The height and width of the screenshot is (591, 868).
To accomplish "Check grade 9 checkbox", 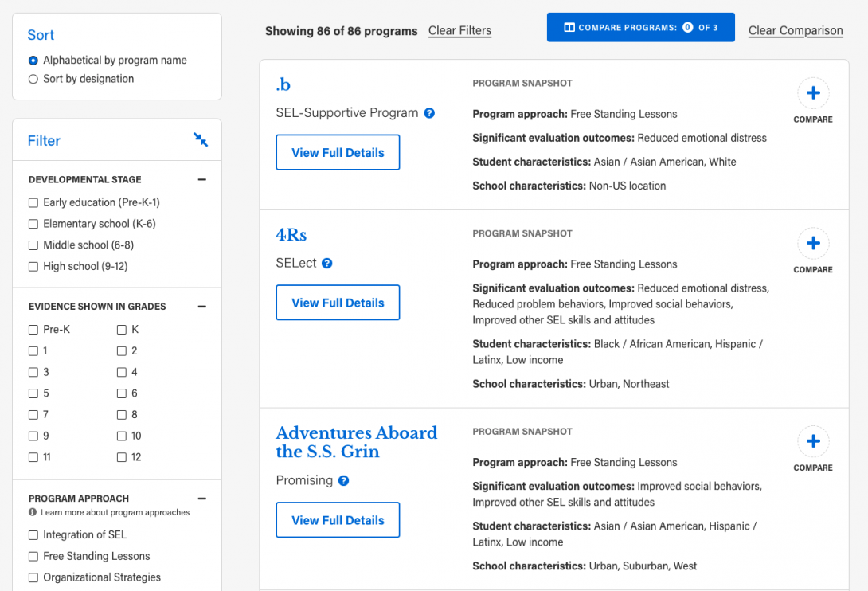I will point(33,436).
